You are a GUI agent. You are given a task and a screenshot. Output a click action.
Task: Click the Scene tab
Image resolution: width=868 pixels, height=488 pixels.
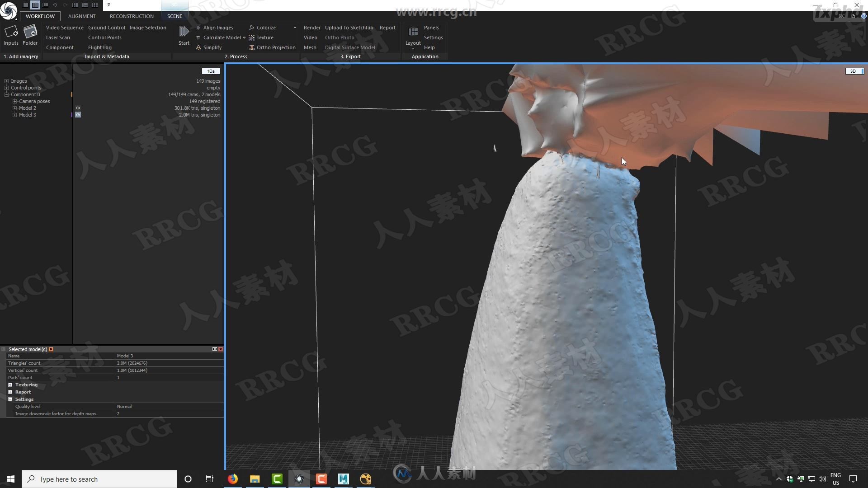tap(175, 16)
